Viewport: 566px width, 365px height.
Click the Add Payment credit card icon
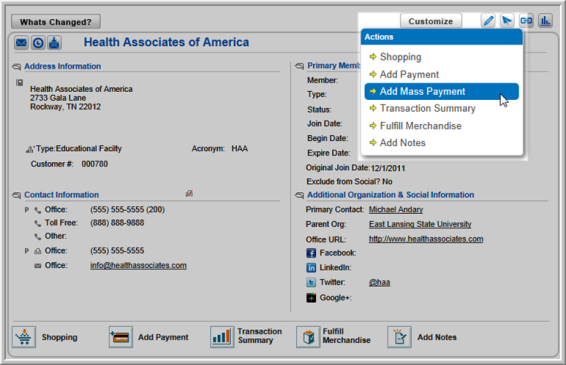(121, 337)
